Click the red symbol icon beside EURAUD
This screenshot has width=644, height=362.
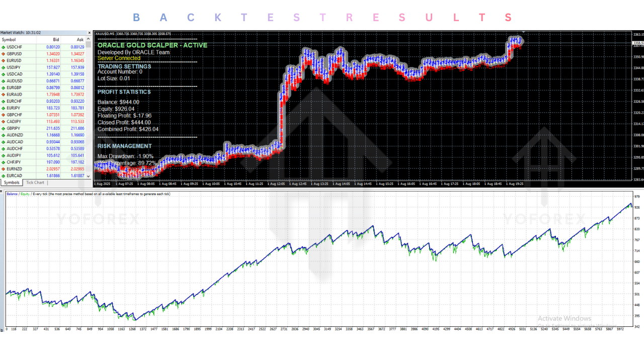4,94
